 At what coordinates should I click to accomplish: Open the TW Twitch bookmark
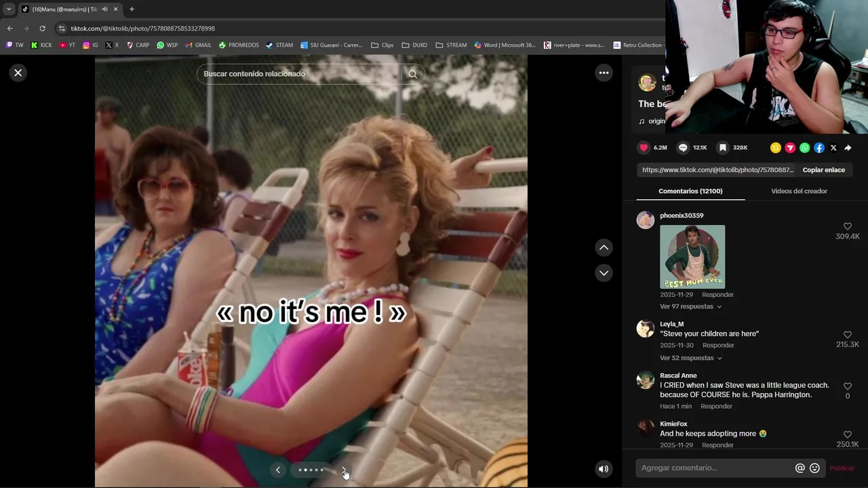tap(14, 45)
